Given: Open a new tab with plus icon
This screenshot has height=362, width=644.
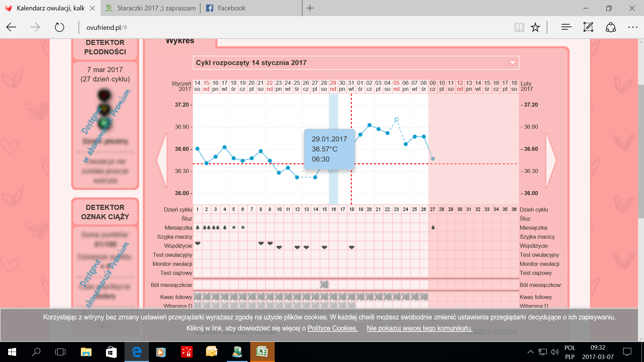Looking at the screenshot, I should click(x=310, y=8).
